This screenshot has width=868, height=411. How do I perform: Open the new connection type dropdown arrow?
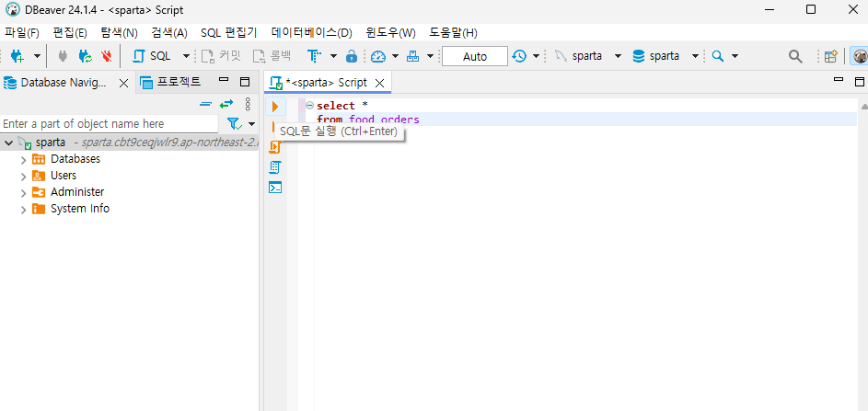click(37, 56)
